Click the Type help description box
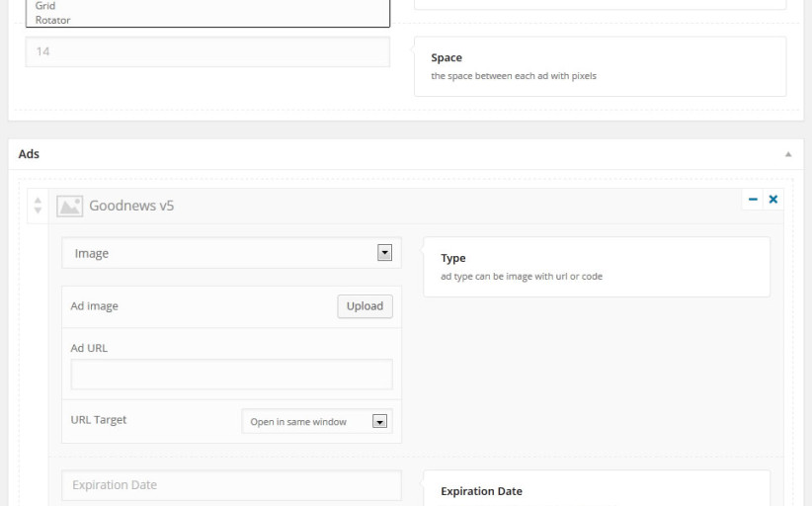Screen dimensions: 812x506 pyautogui.click(x=597, y=267)
